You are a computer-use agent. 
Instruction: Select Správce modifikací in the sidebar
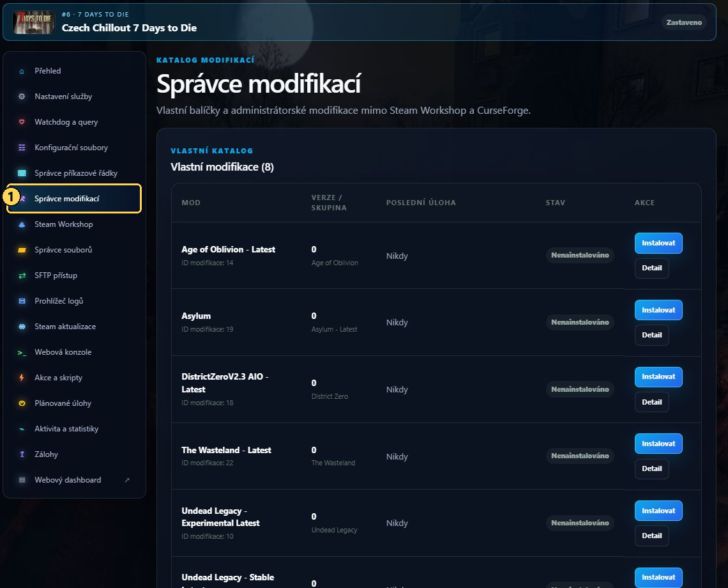click(74, 199)
